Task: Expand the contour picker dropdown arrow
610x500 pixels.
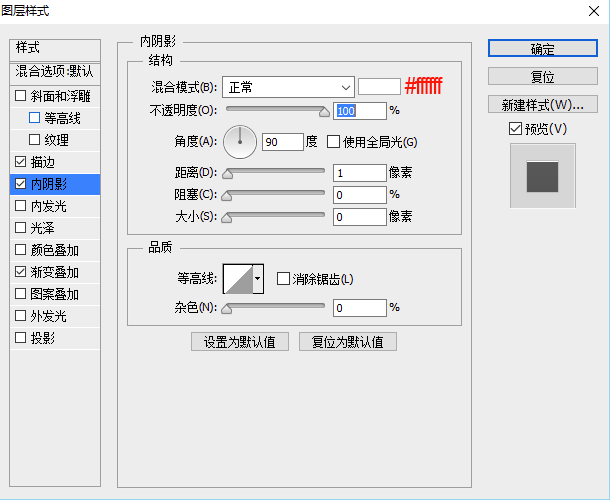Action: 258,279
